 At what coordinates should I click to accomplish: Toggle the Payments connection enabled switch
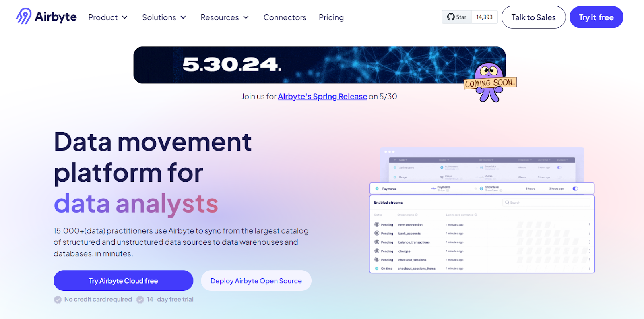pos(575,188)
